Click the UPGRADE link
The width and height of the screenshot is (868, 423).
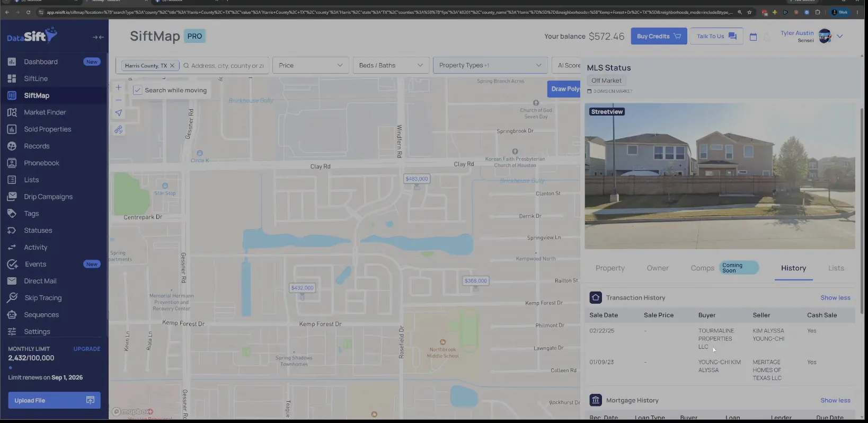coord(87,349)
